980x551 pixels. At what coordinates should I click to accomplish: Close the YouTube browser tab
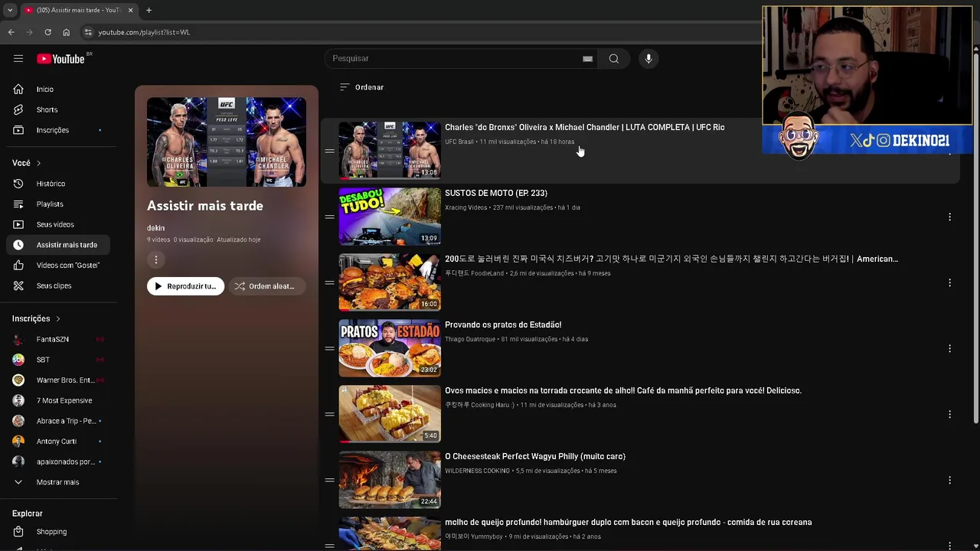tap(130, 10)
